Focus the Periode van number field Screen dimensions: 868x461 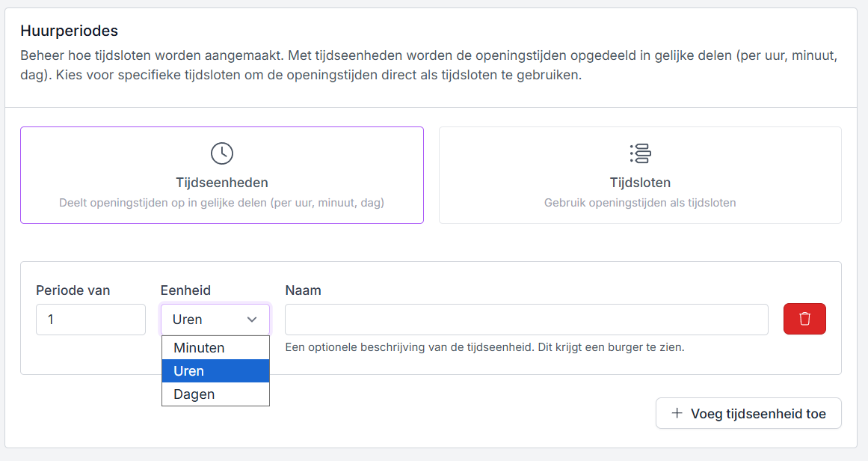[90, 320]
